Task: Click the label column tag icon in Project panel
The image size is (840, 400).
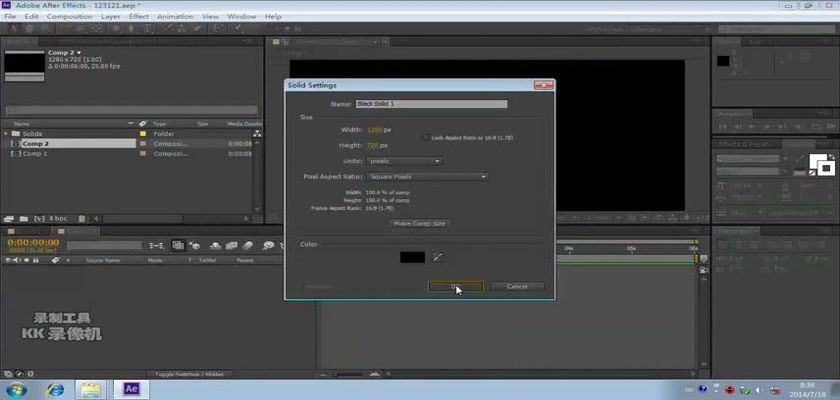Action: pyautogui.click(x=142, y=124)
